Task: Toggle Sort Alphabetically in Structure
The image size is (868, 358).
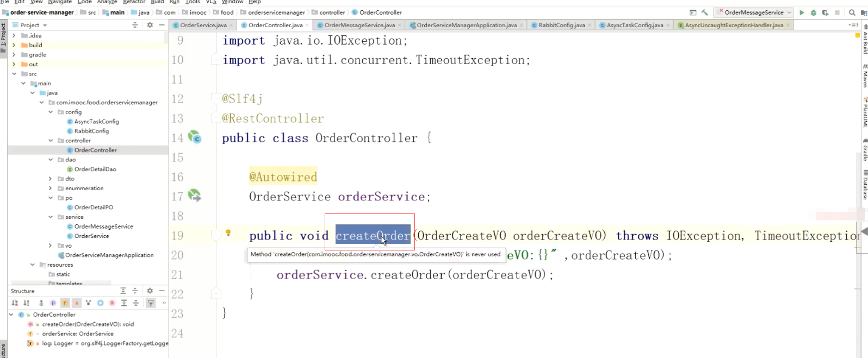Action: pos(26,303)
